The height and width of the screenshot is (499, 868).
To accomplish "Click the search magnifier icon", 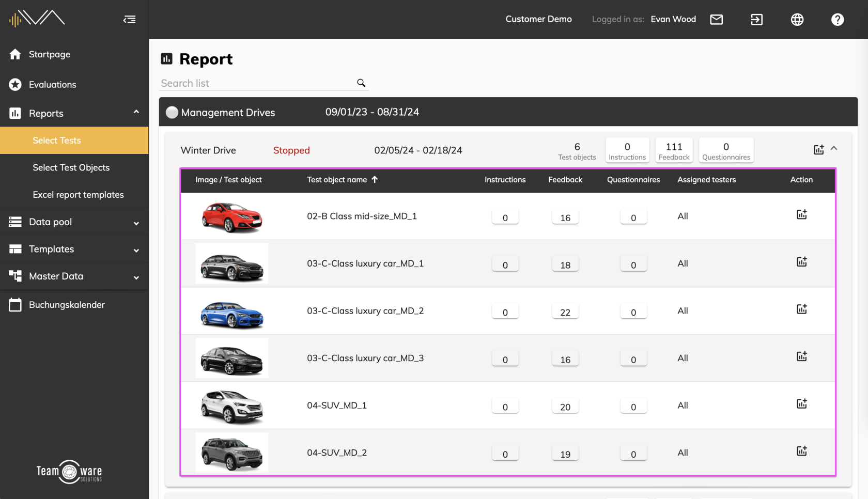I will pos(361,83).
